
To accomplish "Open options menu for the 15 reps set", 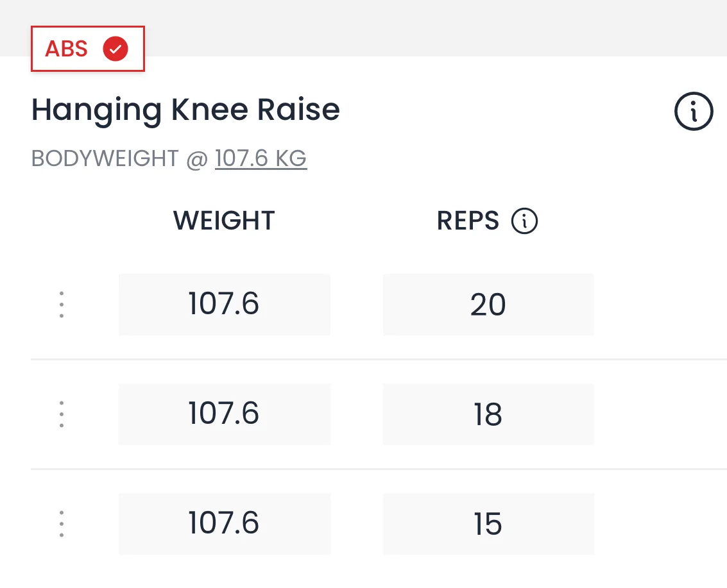I will coord(62,524).
